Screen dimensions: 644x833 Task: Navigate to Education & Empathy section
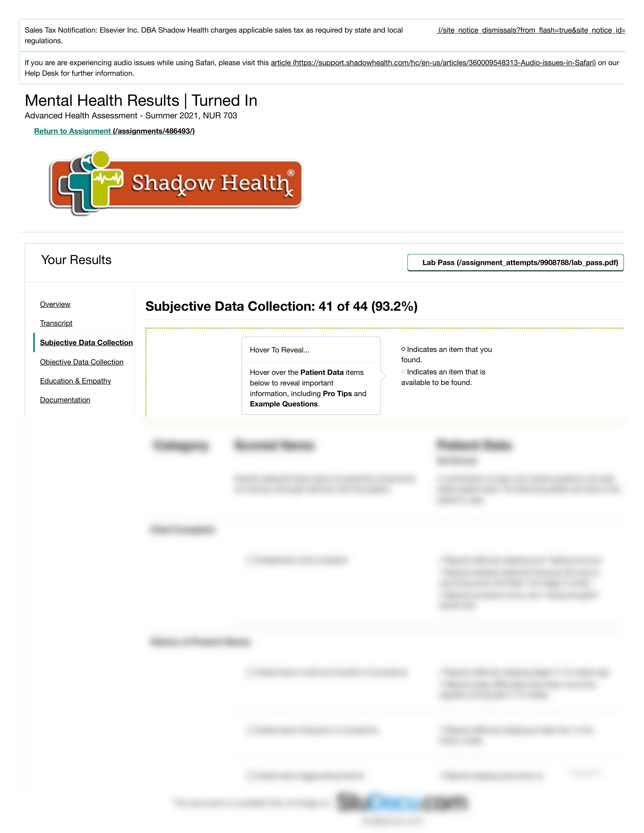(x=75, y=380)
